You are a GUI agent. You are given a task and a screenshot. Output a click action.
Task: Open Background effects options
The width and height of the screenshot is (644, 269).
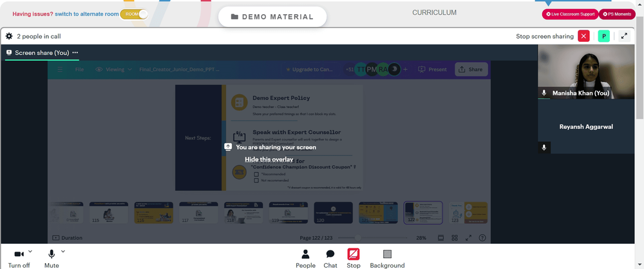(x=387, y=259)
